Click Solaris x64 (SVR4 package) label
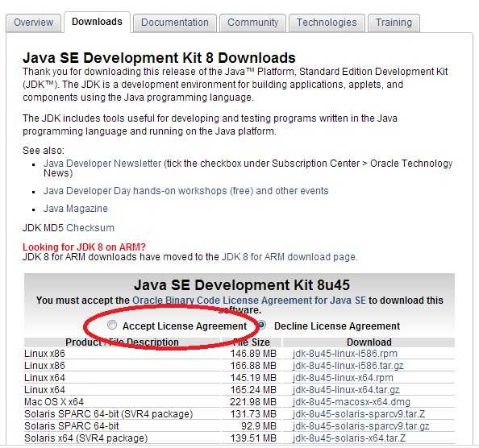This screenshot has width=479, height=448. coord(86,438)
